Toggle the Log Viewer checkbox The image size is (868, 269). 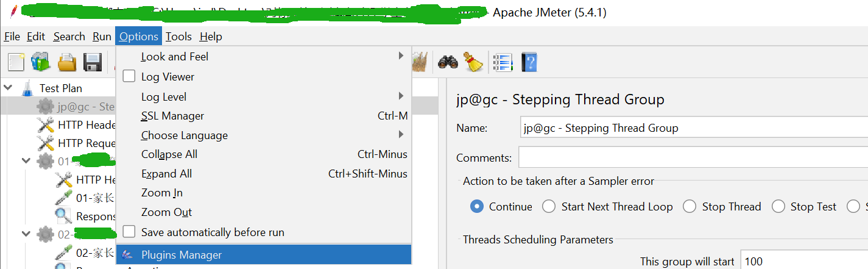129,76
